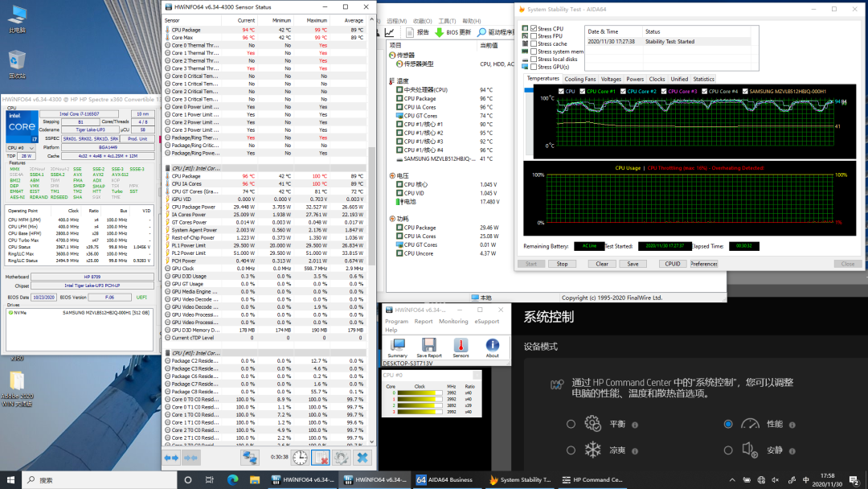
Task: Uncheck the Stress CPU checkbox
Action: 534,29
